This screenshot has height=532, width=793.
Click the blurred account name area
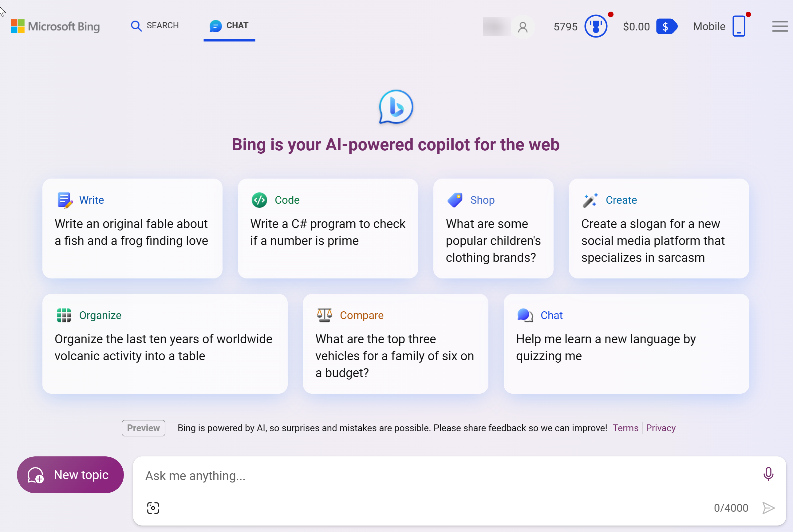pos(496,26)
